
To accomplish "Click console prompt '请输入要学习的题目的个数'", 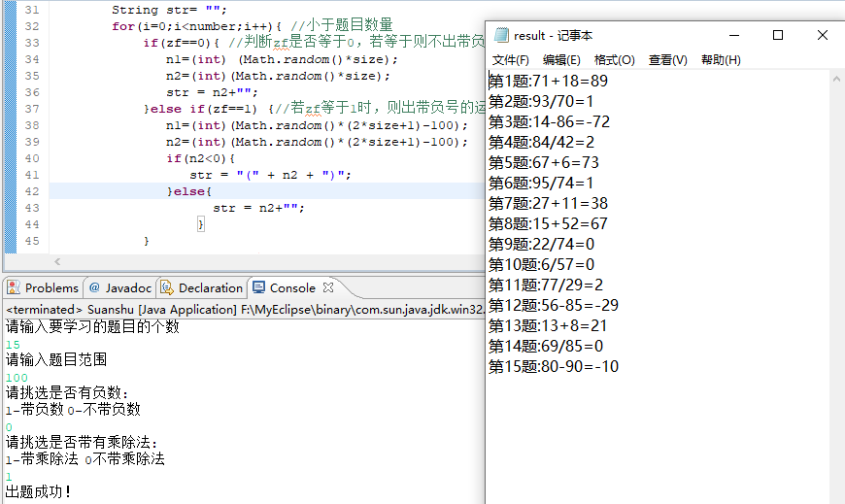I will [92, 326].
